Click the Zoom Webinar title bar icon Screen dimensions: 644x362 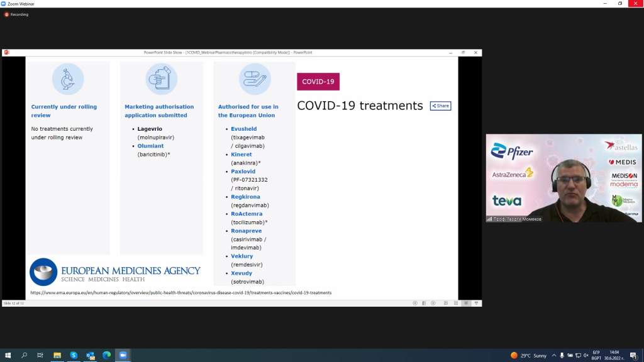click(x=3, y=4)
